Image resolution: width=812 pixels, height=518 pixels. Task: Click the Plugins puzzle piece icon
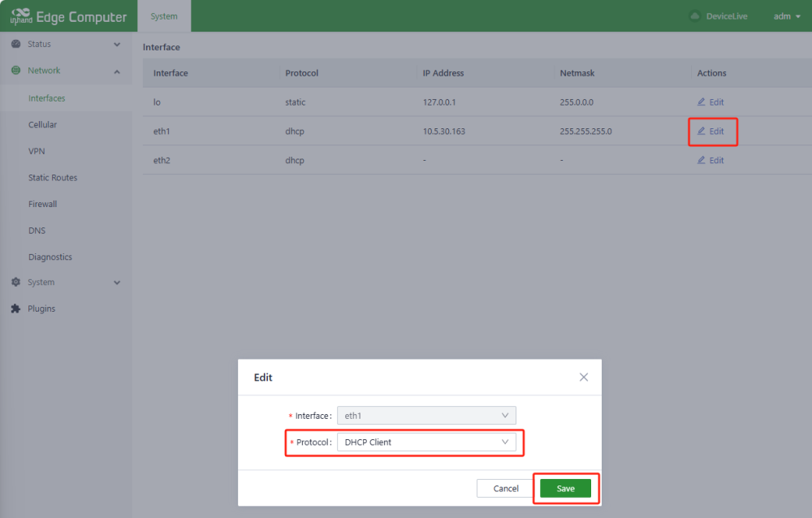[15, 309]
